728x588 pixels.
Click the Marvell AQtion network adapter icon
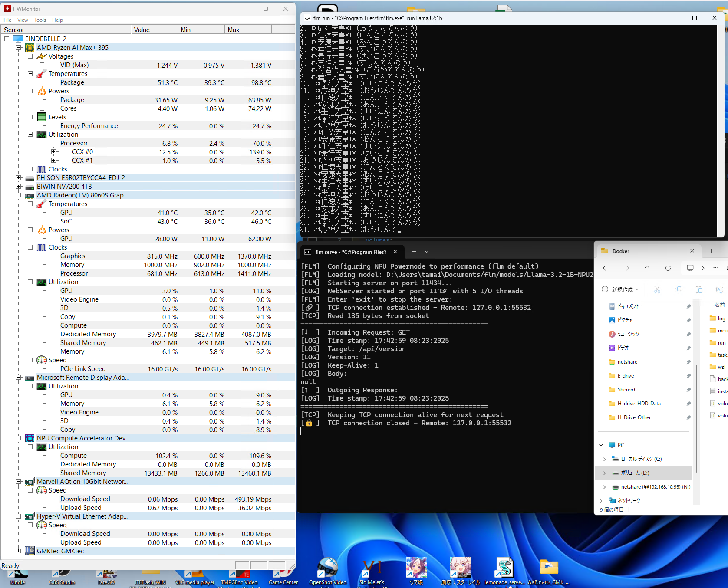[x=30, y=482]
